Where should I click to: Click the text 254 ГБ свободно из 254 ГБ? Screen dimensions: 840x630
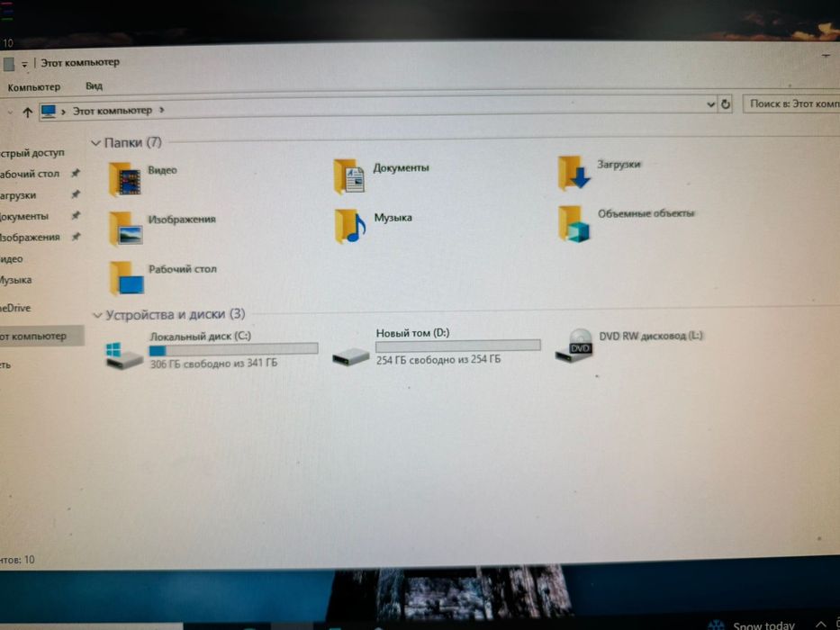tap(438, 360)
